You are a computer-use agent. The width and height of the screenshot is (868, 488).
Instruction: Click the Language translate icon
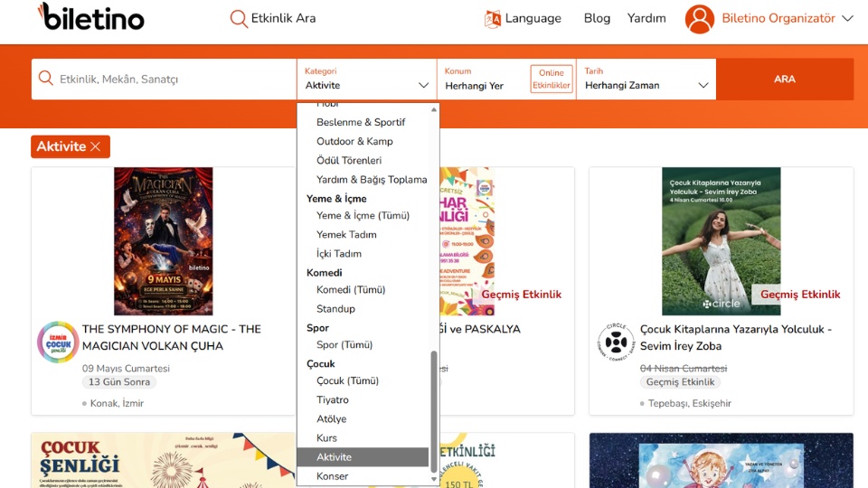493,19
